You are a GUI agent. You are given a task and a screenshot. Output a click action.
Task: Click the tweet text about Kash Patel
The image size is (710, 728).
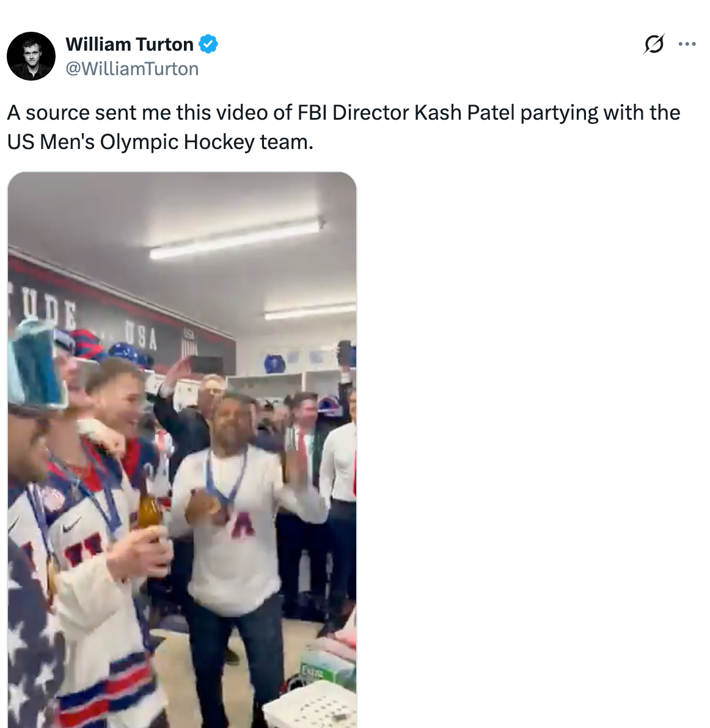point(343,127)
